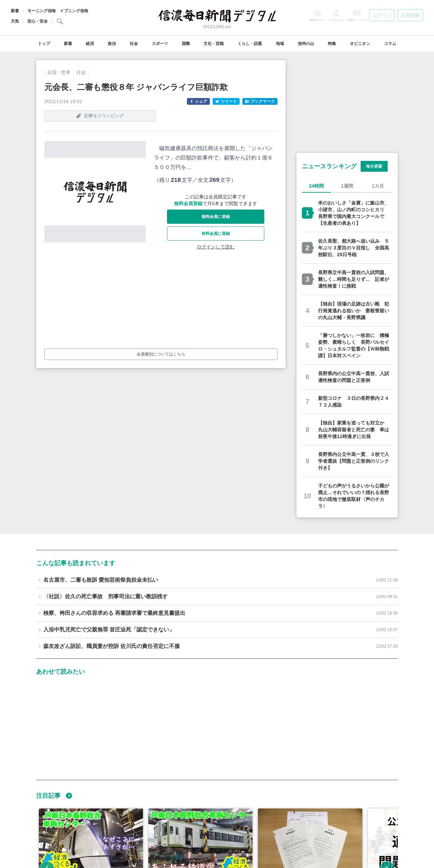
Task: Go to スポーツ section
Action: tap(160, 44)
